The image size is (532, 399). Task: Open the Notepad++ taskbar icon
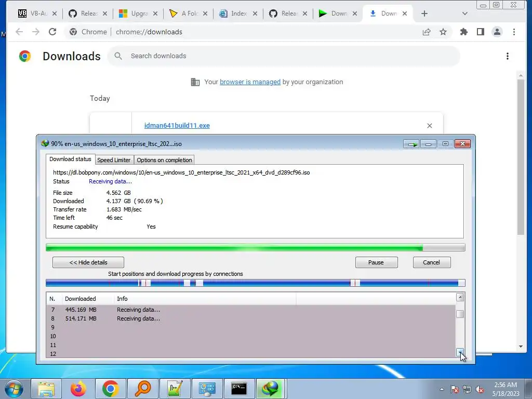175,389
